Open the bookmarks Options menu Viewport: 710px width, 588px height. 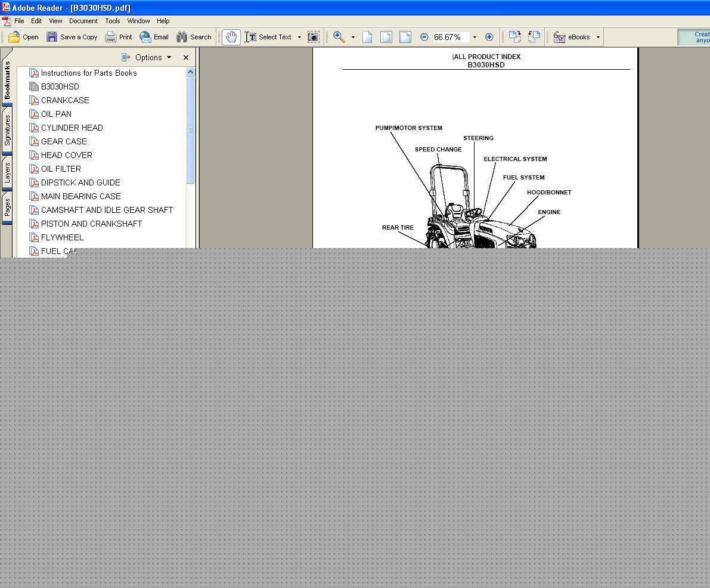tap(147, 57)
